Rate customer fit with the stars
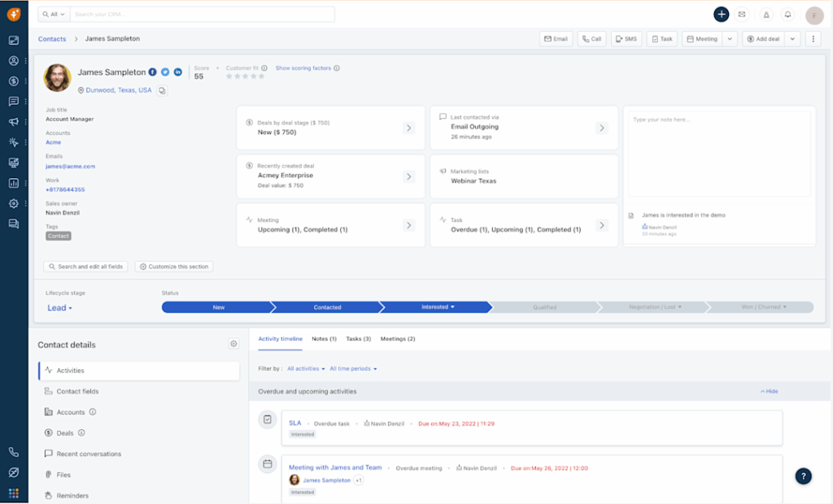Image resolution: width=833 pixels, height=504 pixels. 246,76
